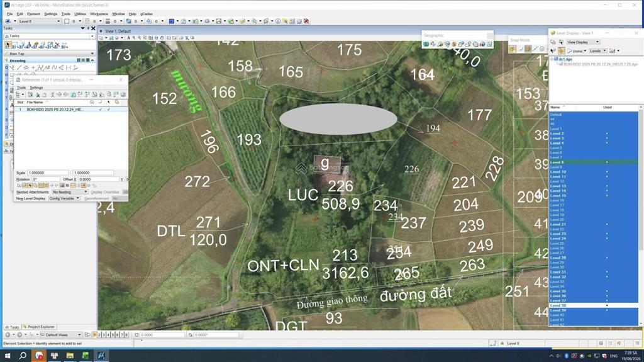Toggle view number 3 button in status bar

[104, 335]
